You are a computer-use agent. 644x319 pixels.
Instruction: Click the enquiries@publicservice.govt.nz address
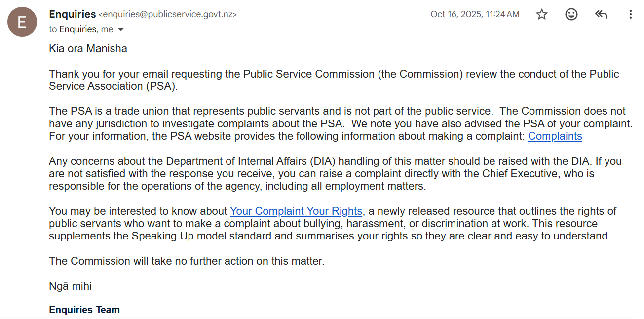[168, 15]
